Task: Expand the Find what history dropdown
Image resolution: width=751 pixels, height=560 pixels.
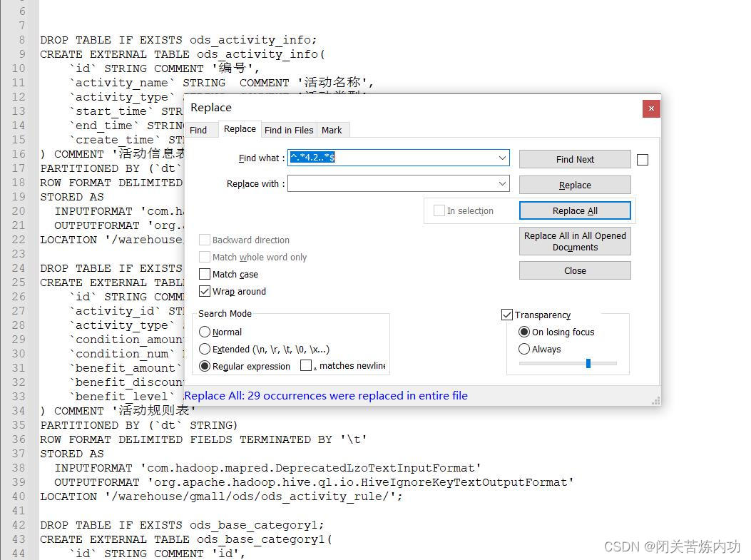Action: [502, 158]
